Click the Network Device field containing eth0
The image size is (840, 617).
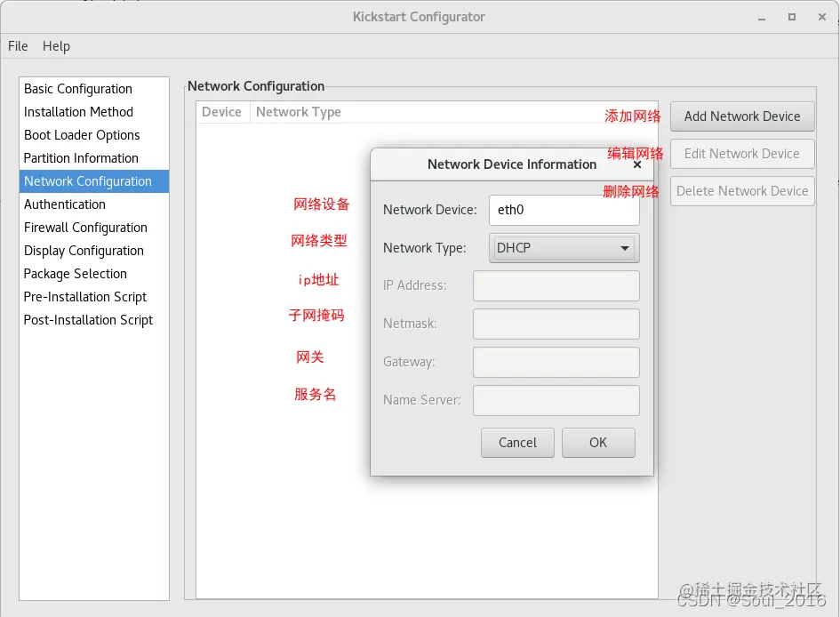click(x=564, y=210)
